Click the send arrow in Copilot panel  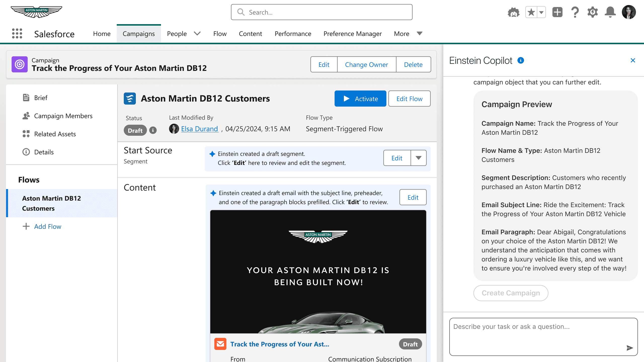click(629, 348)
